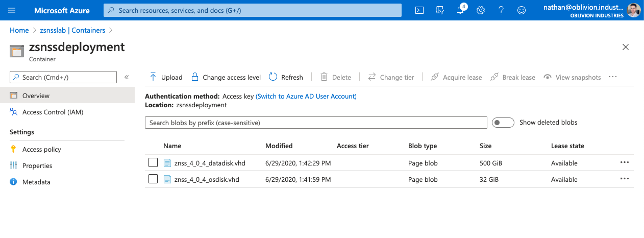The width and height of the screenshot is (644, 238).
Task: Open the Cloud Shell icon
Action: [x=419, y=10]
